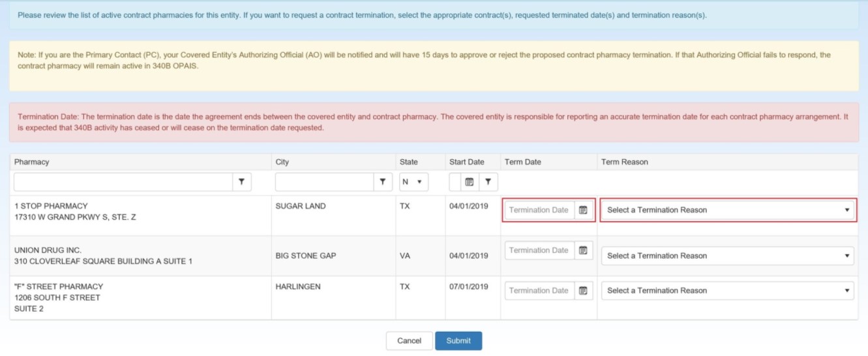
Task: Open termination reason dropdown for "F" STREET PHARMACY
Action: (728, 291)
